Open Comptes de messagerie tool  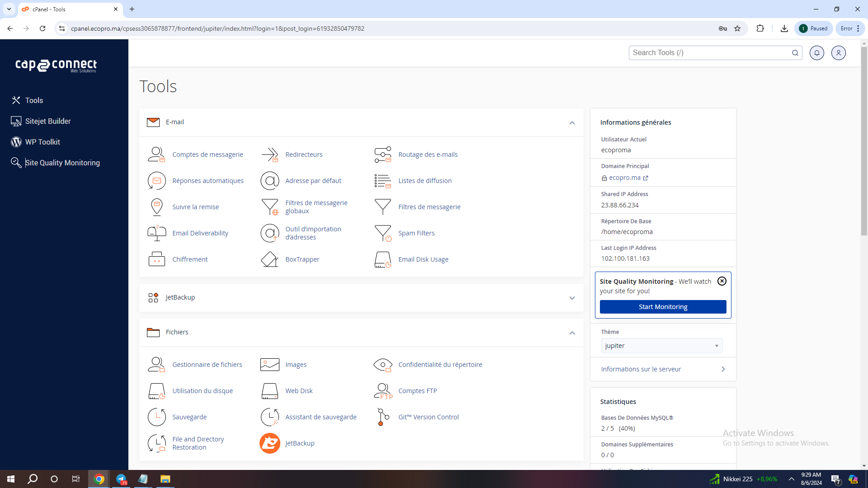coord(207,155)
